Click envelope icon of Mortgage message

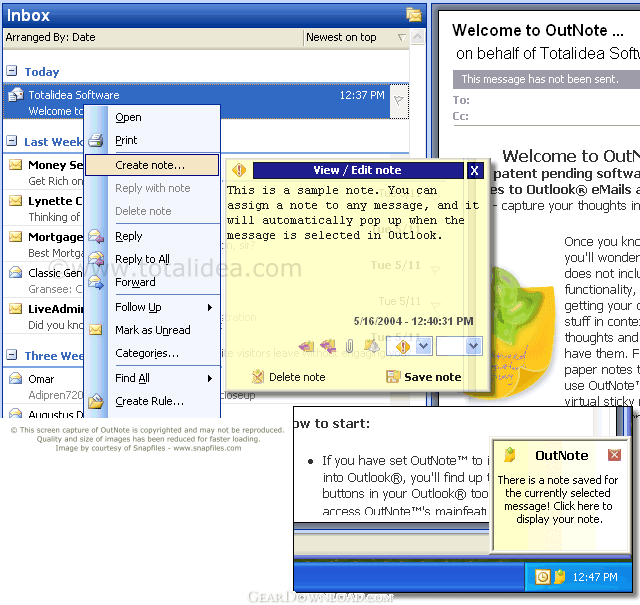pos(16,237)
